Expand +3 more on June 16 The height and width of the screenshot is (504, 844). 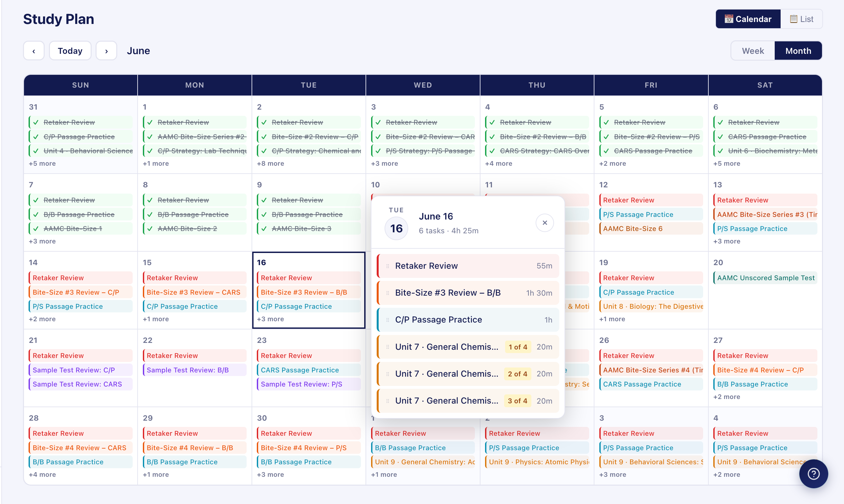point(271,319)
